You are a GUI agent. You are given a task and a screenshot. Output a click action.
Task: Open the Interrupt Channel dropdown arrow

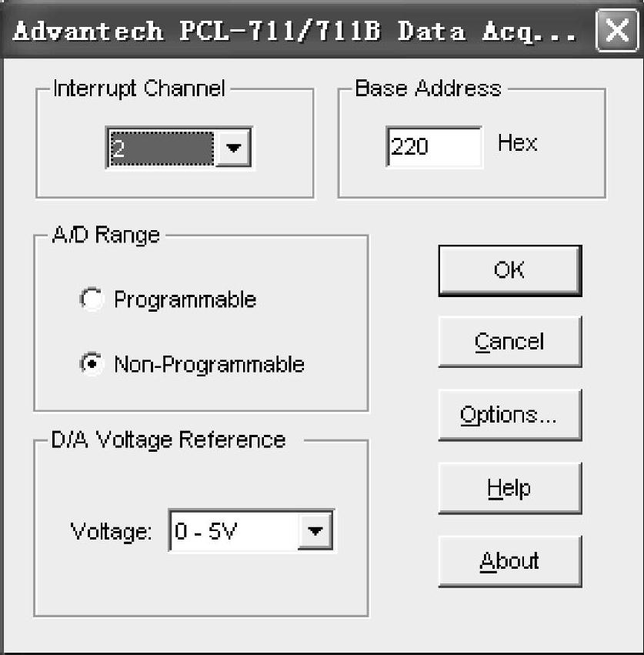tap(233, 148)
